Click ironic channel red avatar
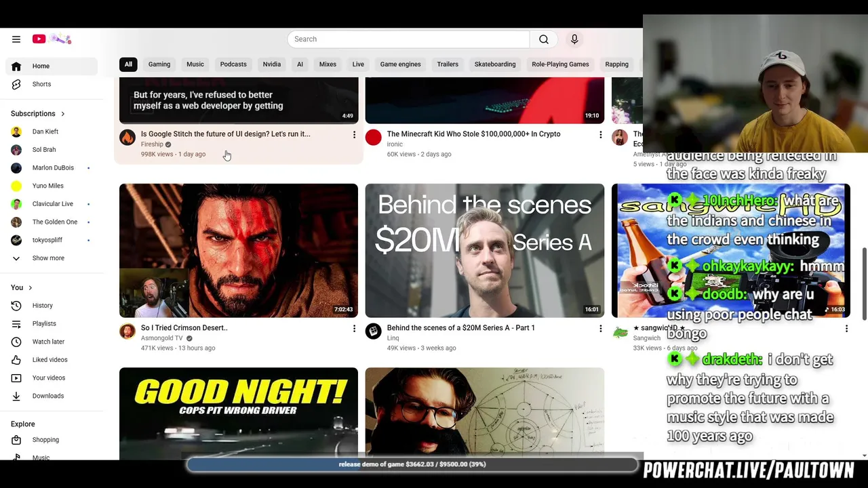The image size is (868, 488). (x=374, y=138)
